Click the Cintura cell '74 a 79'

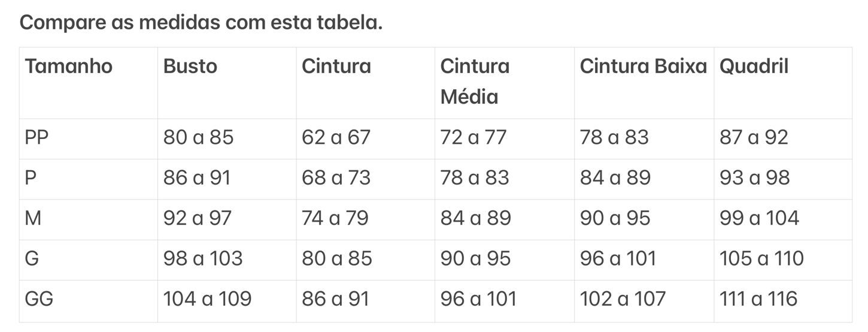[335, 218]
